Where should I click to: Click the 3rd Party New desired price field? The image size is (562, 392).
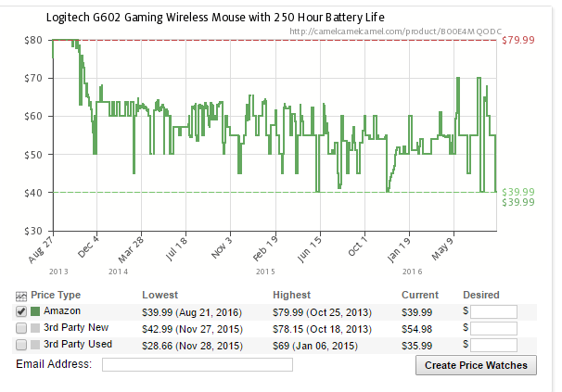click(x=493, y=328)
